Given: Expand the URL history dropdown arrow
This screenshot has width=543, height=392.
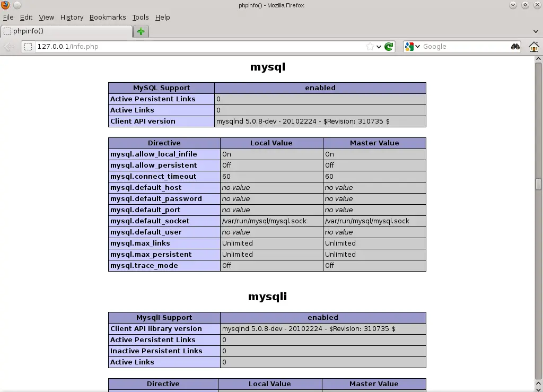Looking at the screenshot, I should tap(379, 47).
